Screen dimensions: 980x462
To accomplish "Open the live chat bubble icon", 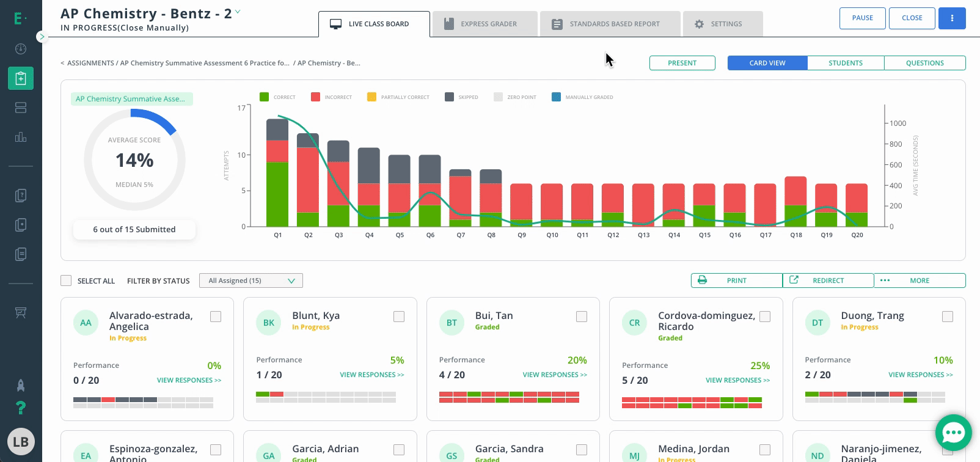I will [953, 433].
